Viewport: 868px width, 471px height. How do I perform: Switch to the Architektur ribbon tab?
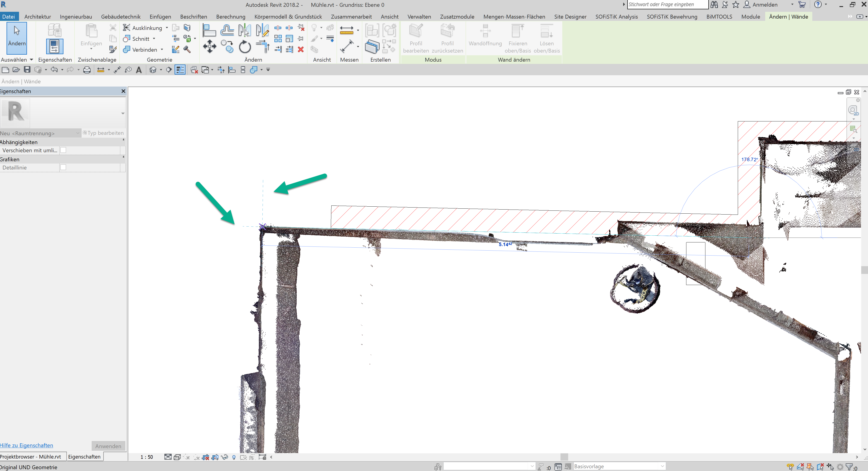[x=37, y=16]
